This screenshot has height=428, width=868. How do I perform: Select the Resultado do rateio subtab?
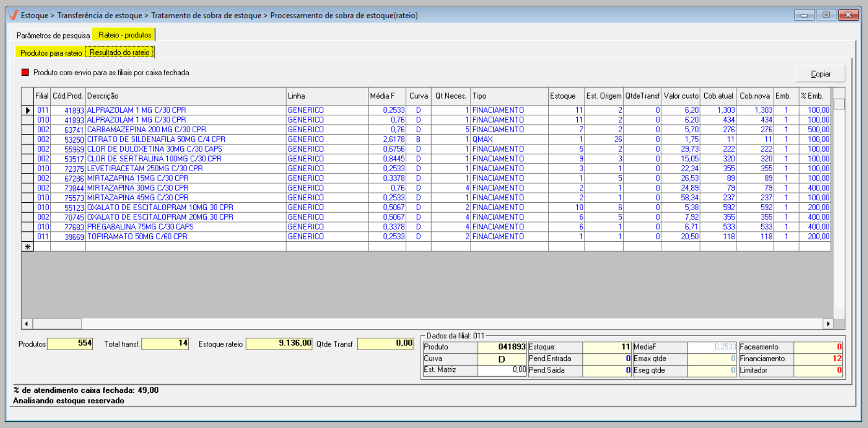coord(120,52)
